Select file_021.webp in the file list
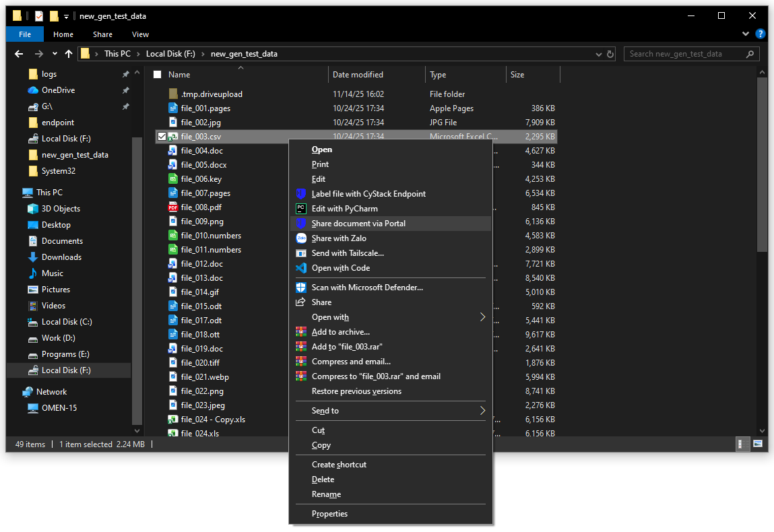Screen dimensions: 774x532 (204, 376)
